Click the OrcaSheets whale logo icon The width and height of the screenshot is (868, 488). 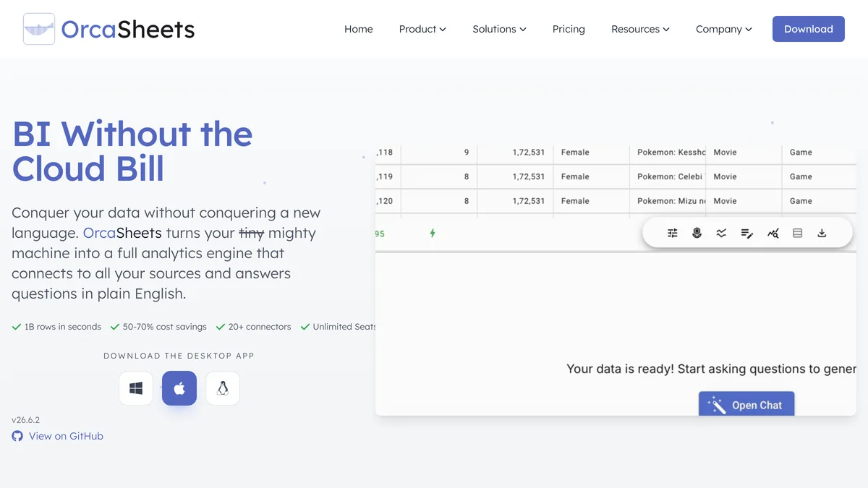[39, 29]
